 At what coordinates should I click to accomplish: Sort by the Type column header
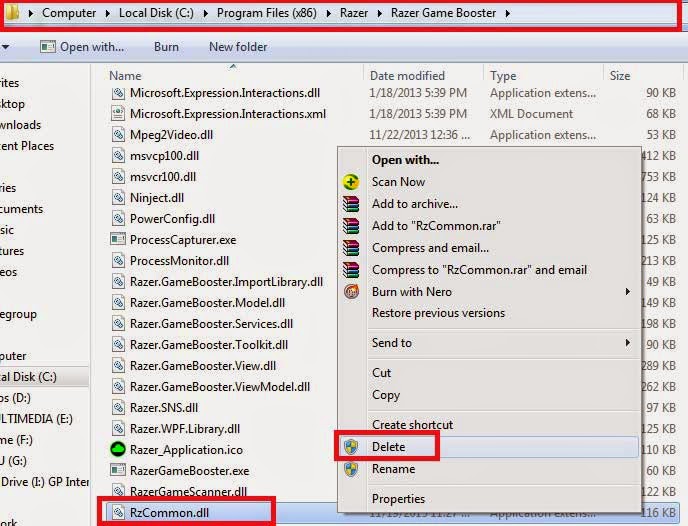pos(503,76)
